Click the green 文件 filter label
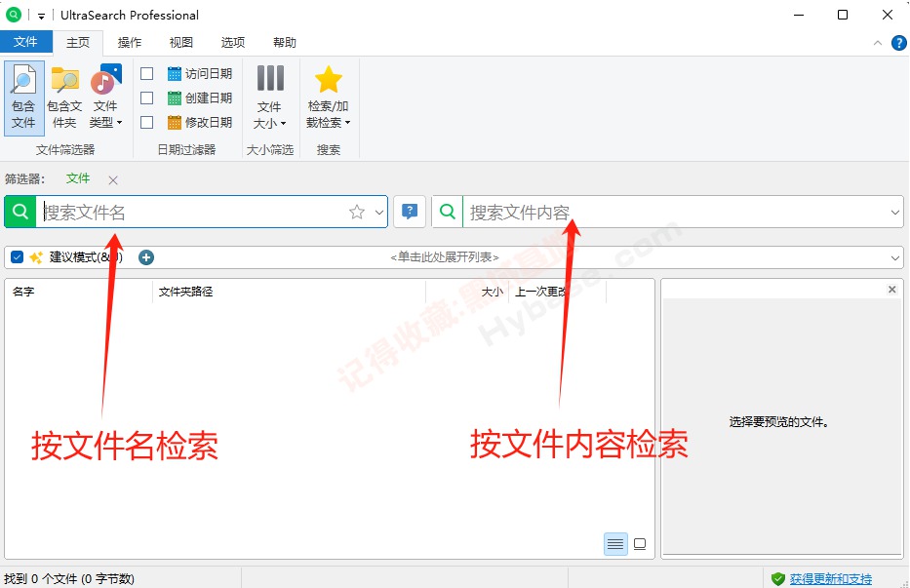Screen dimensions: 910x588 point(78,178)
